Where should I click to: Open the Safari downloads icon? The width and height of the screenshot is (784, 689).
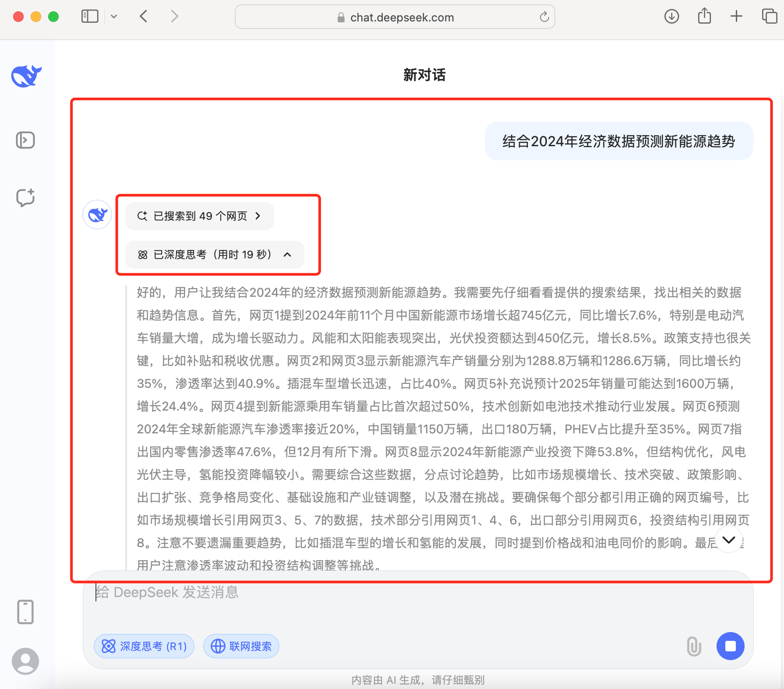point(671,17)
